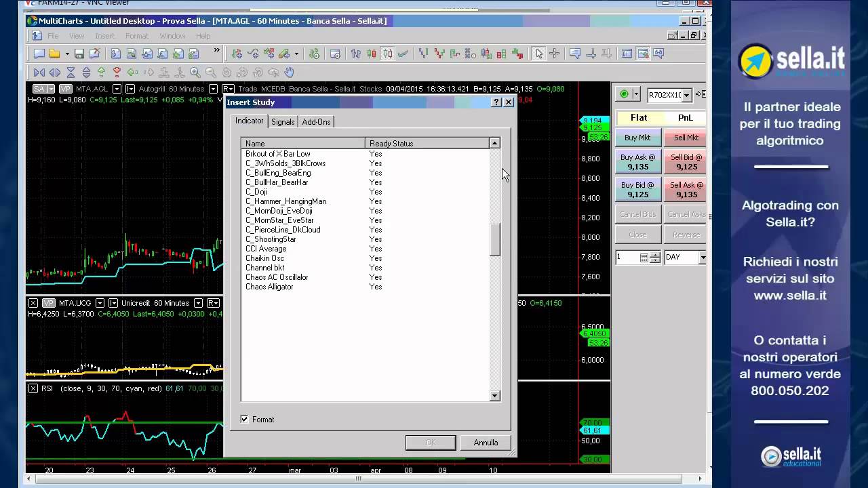Click the Format Instruments gear icon
868x488 pixels.
click(x=314, y=54)
